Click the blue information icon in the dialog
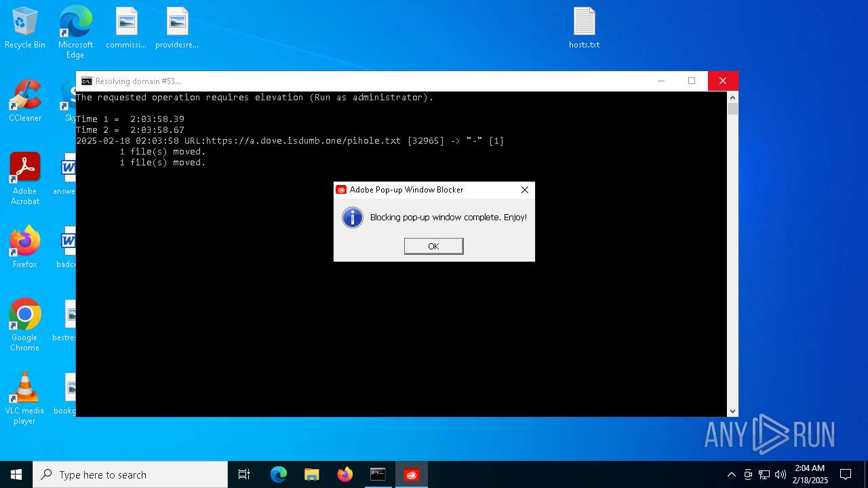The height and width of the screenshot is (488, 868). click(353, 217)
